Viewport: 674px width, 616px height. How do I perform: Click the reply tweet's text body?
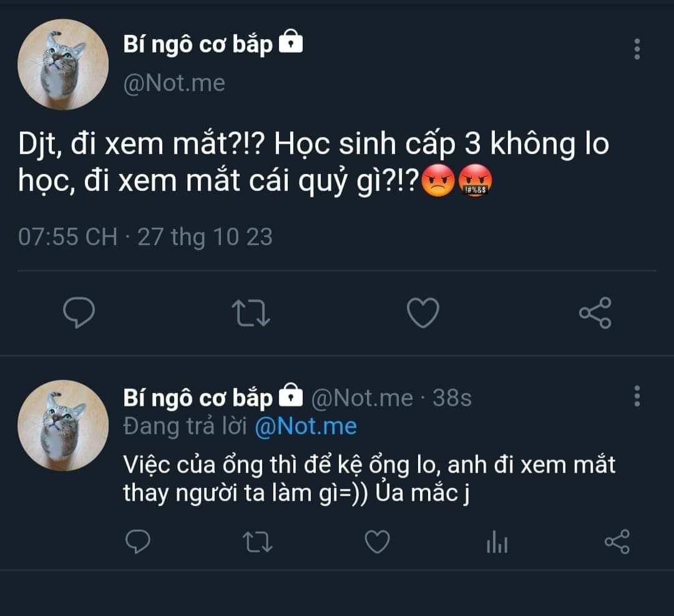369,479
